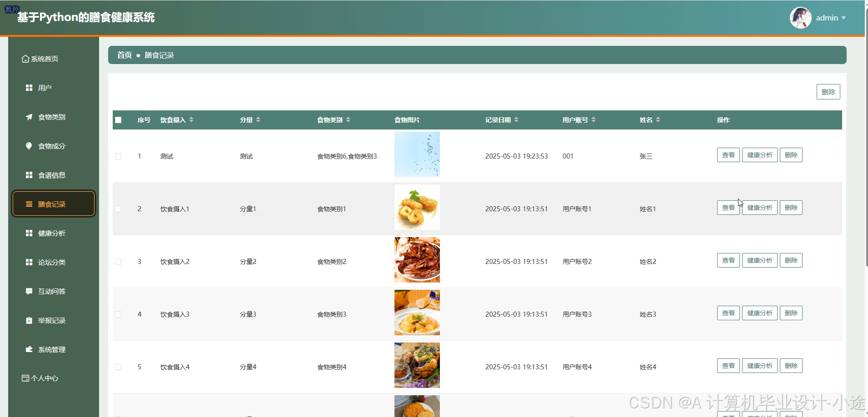Viewport: 868px width, 417px height.
Task: Click the date cell 2025-05-03 19:23:53
Action: [x=516, y=156]
